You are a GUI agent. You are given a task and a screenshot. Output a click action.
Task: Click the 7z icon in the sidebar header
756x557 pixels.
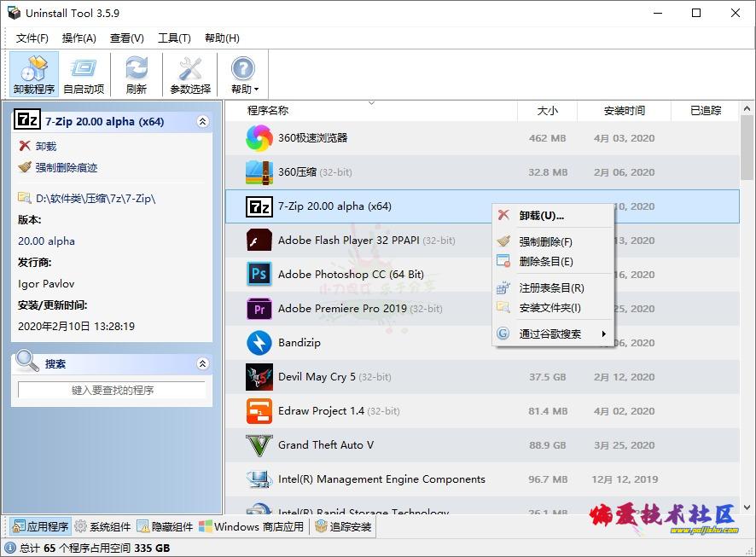(x=27, y=119)
